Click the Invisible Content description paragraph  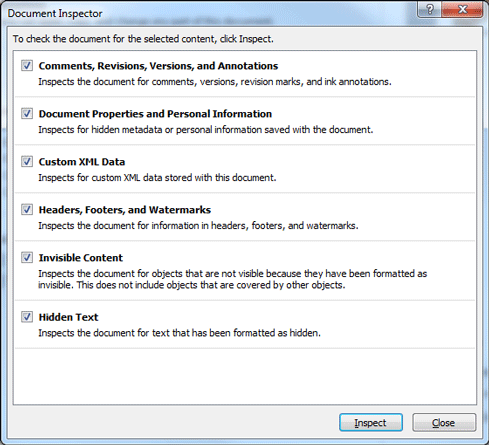[x=232, y=279]
